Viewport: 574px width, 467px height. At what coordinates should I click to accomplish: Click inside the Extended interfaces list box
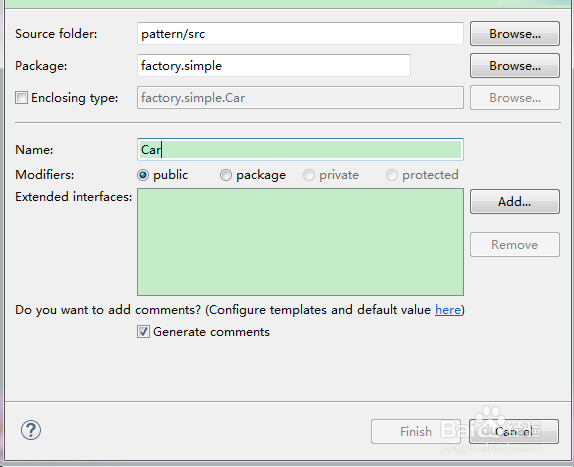click(x=300, y=242)
